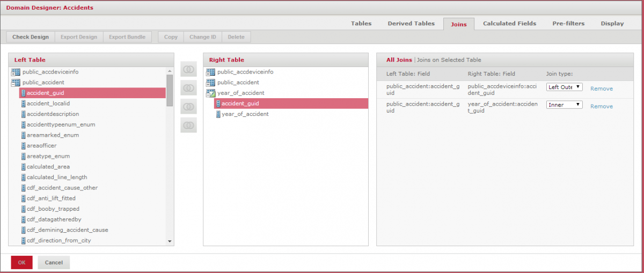Viewport: 644px width, 273px height.
Task: Show Joins on Selected Table
Action: point(449,60)
